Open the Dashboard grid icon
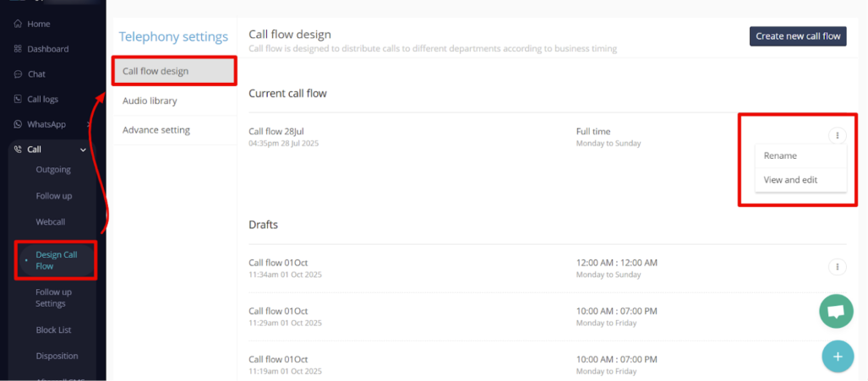The image size is (868, 381). coord(18,49)
